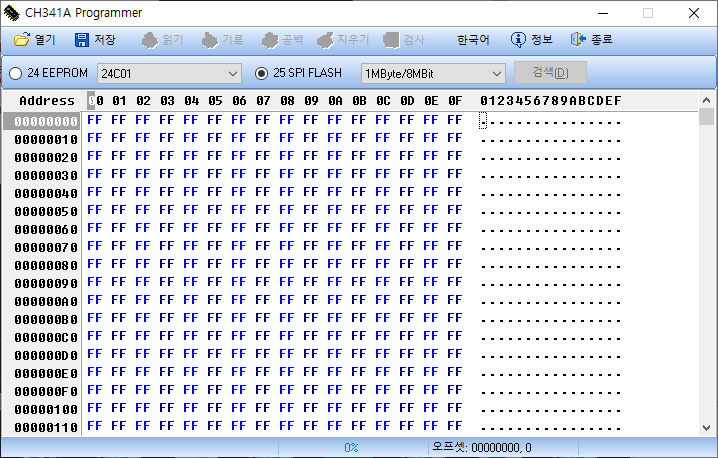Click the 0% progress bar
The width and height of the screenshot is (718, 458).
351,447
